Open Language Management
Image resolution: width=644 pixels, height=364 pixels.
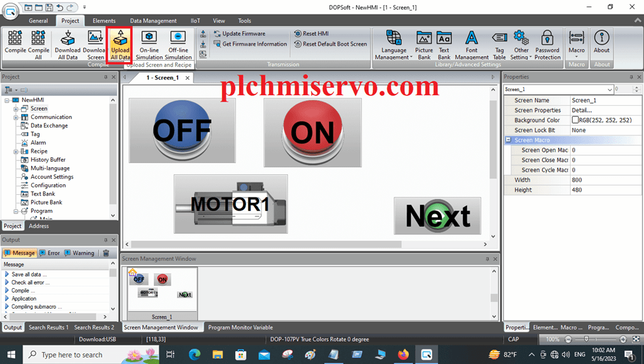coord(394,44)
